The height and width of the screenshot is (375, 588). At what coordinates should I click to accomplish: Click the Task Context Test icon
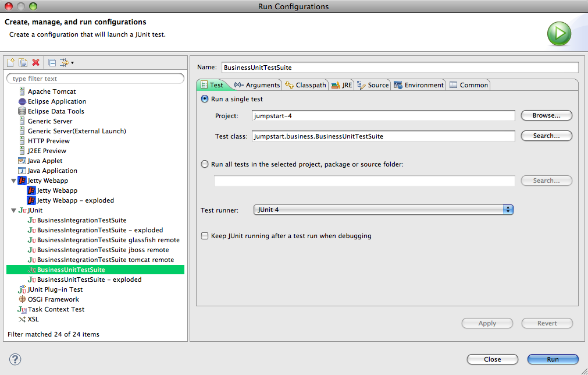[x=22, y=309]
